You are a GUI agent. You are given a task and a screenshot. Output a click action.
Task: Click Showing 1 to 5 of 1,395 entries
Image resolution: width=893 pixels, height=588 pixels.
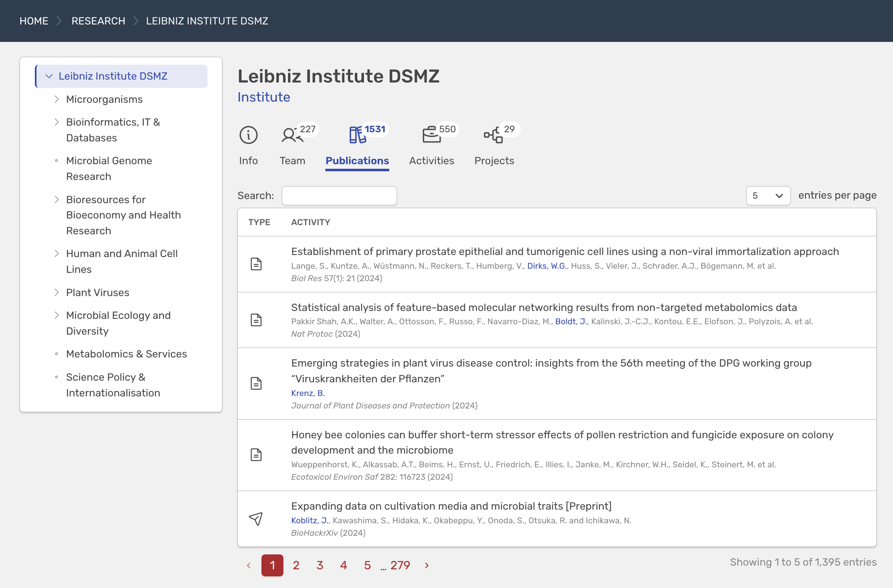(803, 562)
